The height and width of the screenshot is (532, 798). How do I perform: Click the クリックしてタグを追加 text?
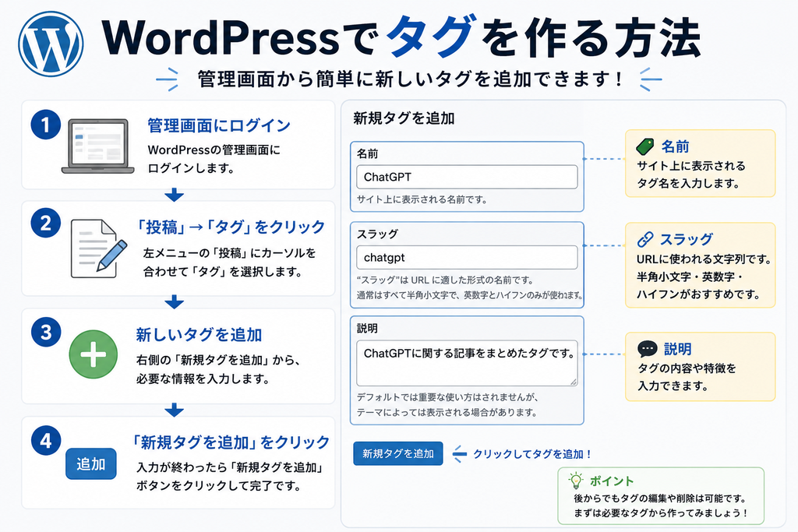(532, 454)
